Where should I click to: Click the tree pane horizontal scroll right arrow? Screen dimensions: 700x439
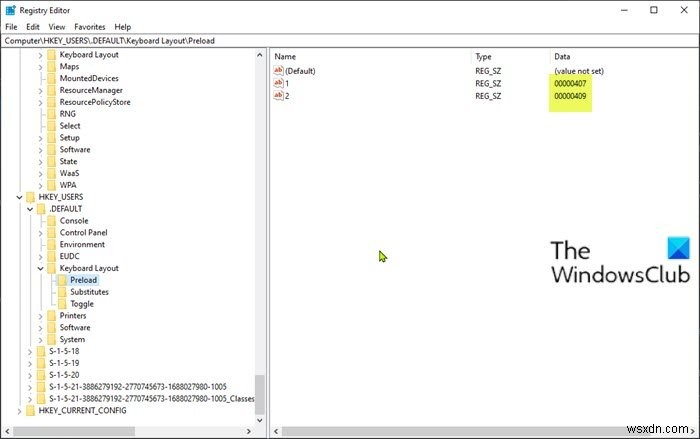pyautogui.click(x=249, y=431)
